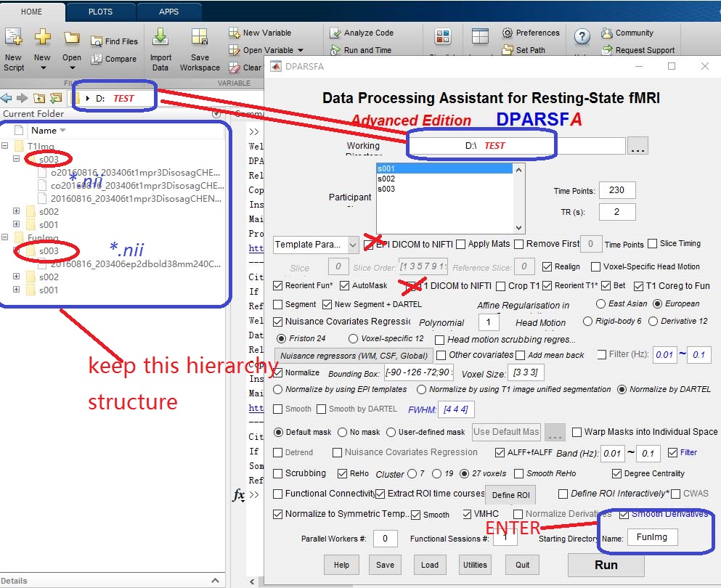Open MATLAB Preferences
721x588 pixels.
531,33
